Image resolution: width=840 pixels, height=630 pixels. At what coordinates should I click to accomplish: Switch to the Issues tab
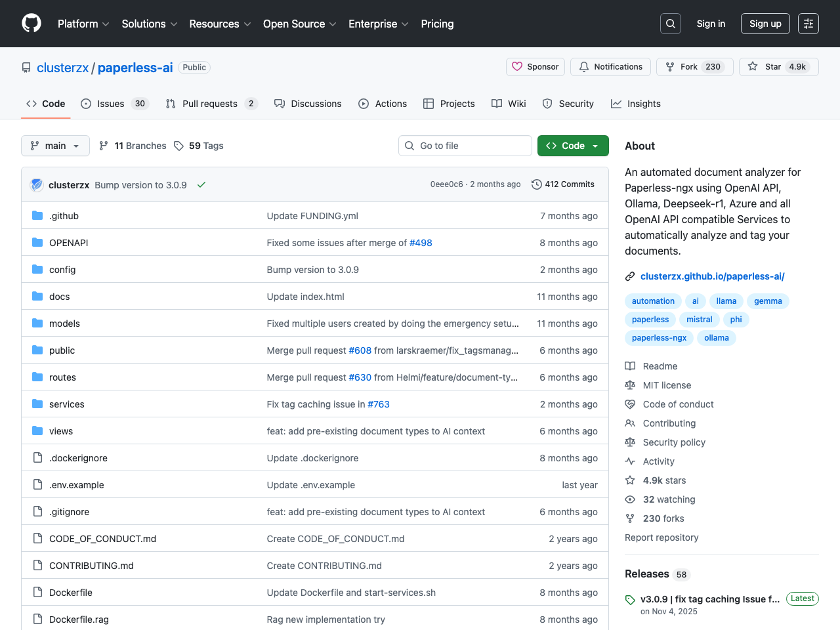pos(110,104)
